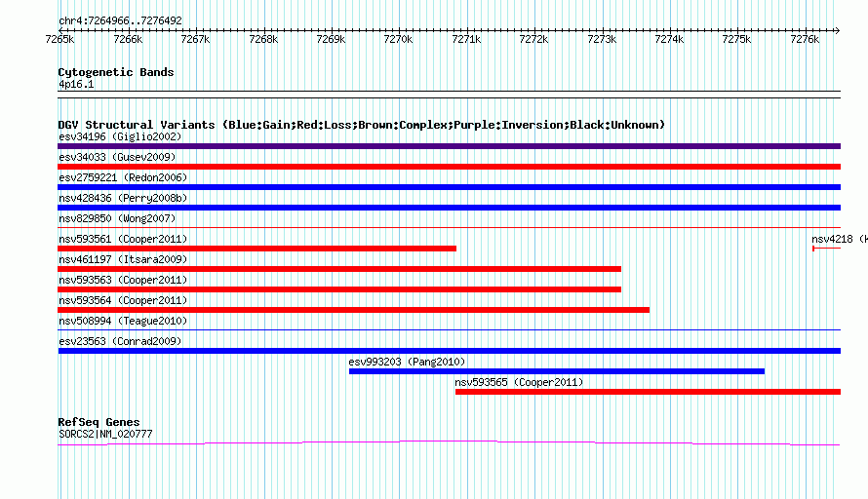Screen dimensions: 868x499
Task: Select the blue esv993203 gain bar
Action: click(x=557, y=371)
